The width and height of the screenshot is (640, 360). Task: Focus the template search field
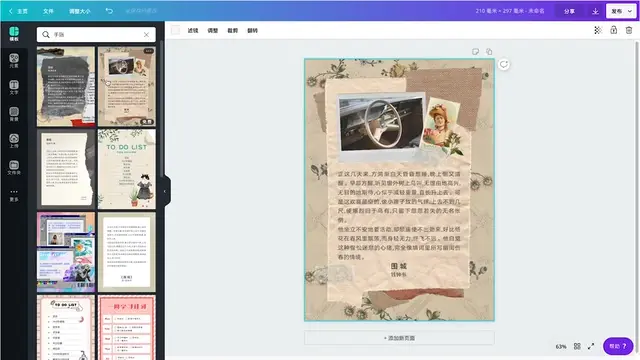[96, 35]
